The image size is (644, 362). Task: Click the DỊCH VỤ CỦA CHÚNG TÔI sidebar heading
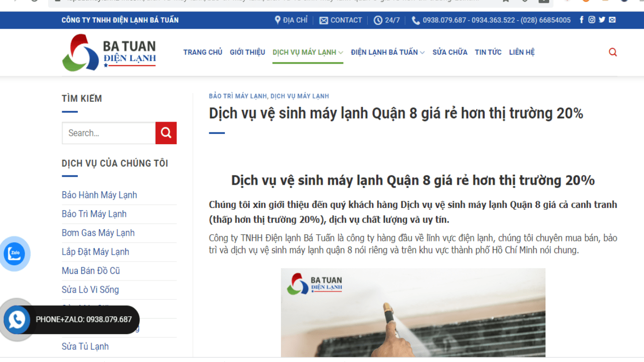coord(115,164)
